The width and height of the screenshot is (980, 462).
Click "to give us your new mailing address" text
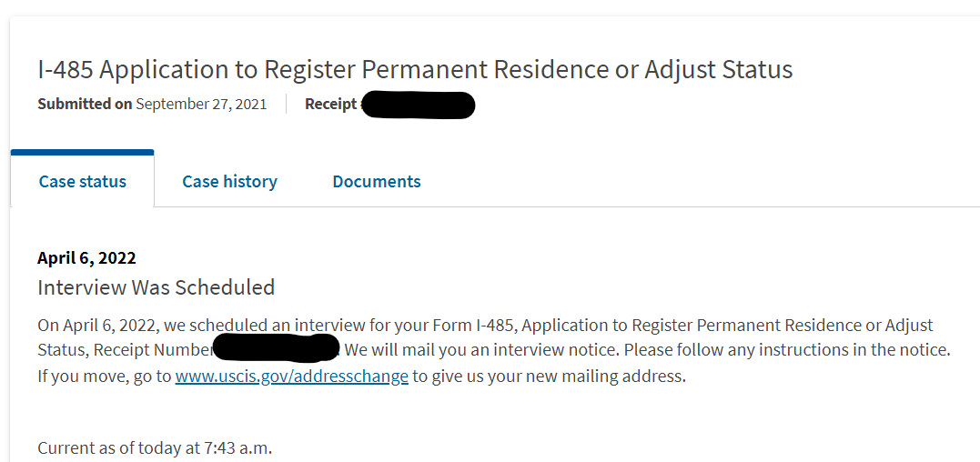point(549,376)
